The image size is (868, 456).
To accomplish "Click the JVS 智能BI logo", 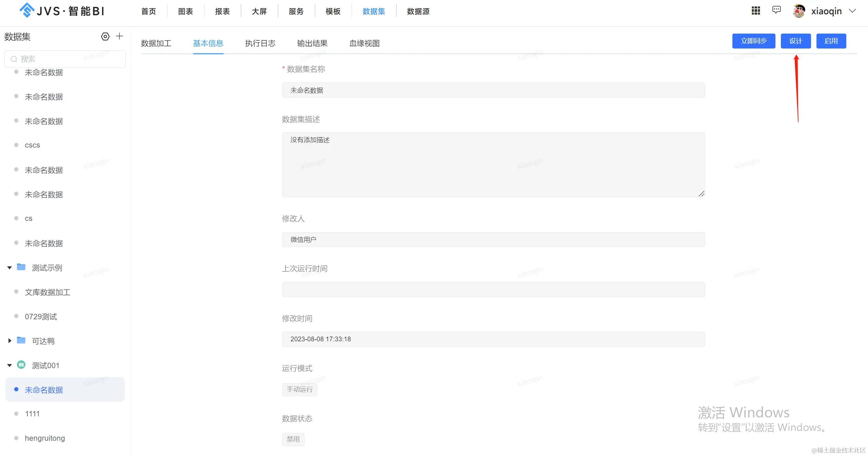I will [x=62, y=11].
